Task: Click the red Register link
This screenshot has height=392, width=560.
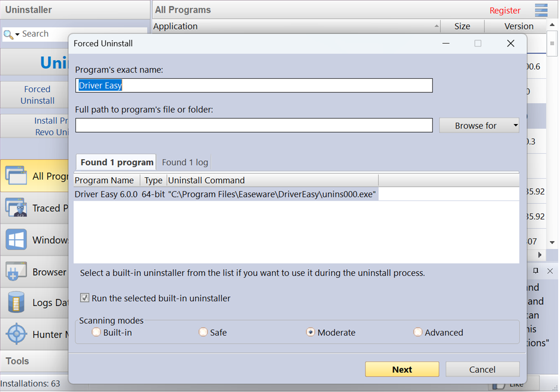Action: pyautogui.click(x=505, y=10)
